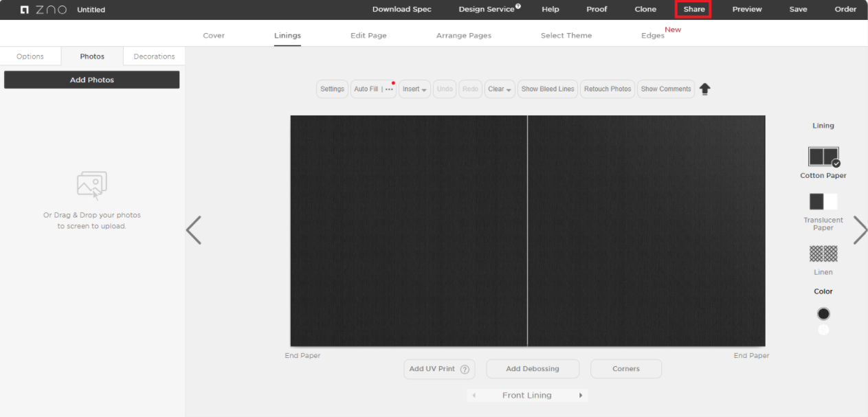Switch to the Linings tab
The width and height of the screenshot is (868, 417).
(287, 36)
